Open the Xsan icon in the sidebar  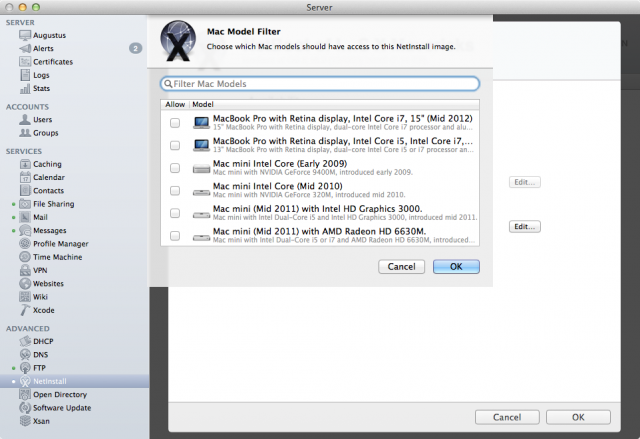[x=25, y=421]
